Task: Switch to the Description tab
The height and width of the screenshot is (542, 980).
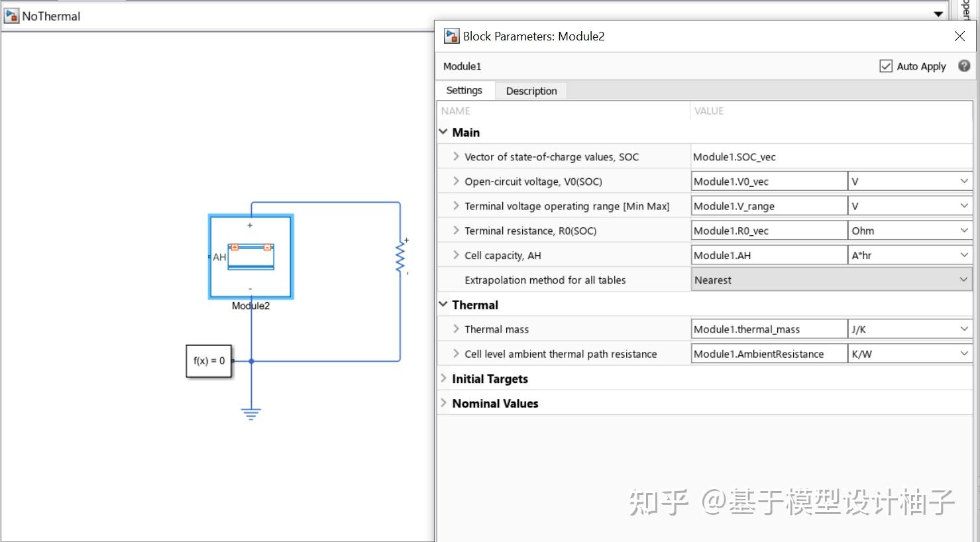Action: click(x=531, y=90)
